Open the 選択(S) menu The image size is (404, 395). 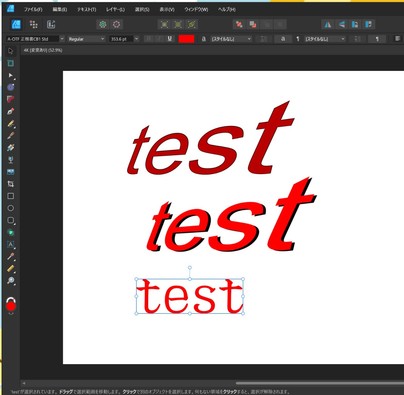[x=142, y=10]
